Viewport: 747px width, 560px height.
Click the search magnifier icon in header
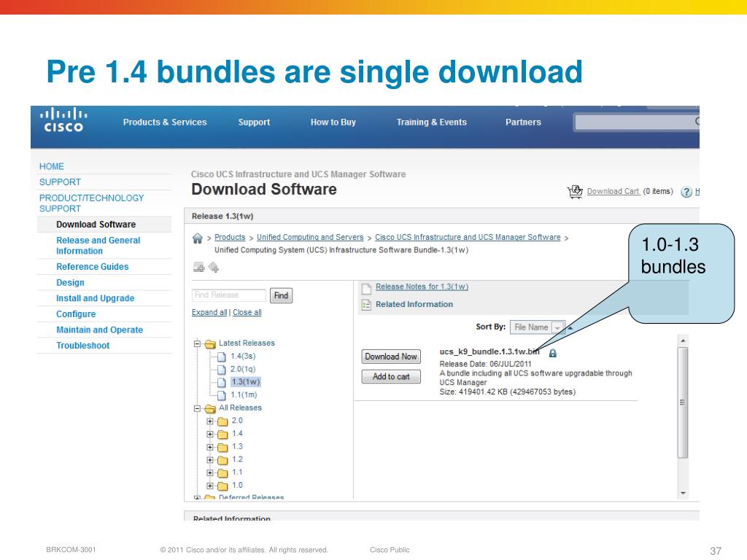pyautogui.click(x=697, y=122)
